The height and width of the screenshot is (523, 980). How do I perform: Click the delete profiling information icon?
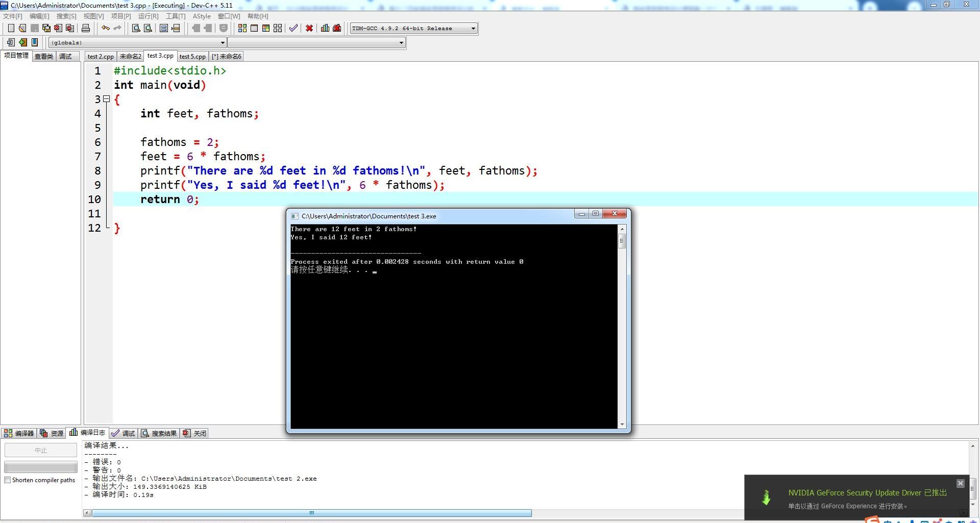tap(337, 29)
